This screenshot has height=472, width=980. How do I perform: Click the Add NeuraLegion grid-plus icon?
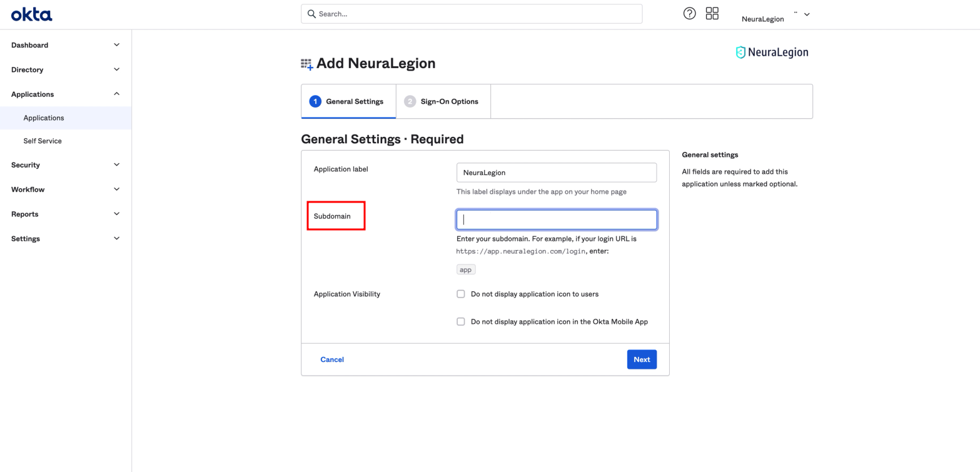coord(306,64)
